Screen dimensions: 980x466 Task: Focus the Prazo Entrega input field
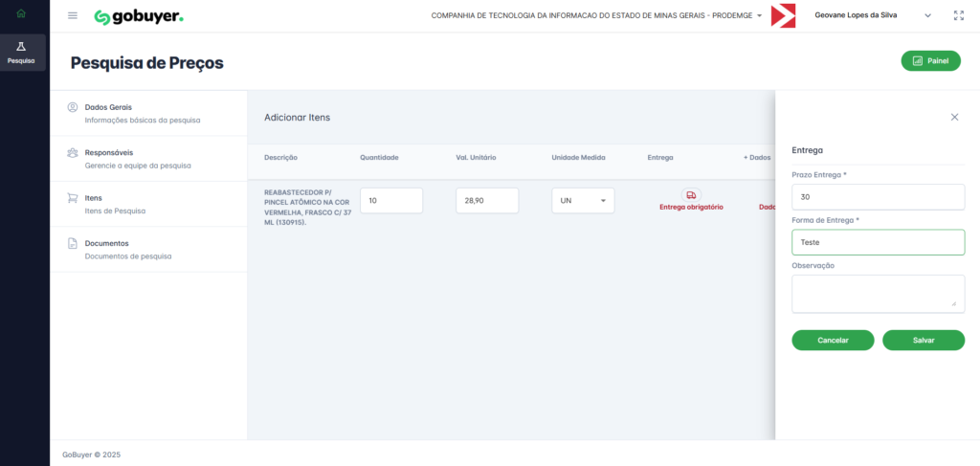pos(878,196)
